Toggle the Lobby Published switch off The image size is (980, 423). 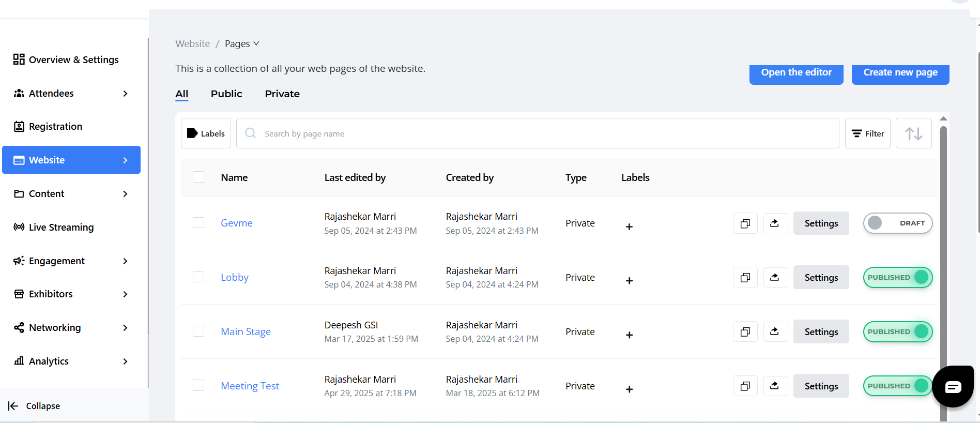click(898, 278)
